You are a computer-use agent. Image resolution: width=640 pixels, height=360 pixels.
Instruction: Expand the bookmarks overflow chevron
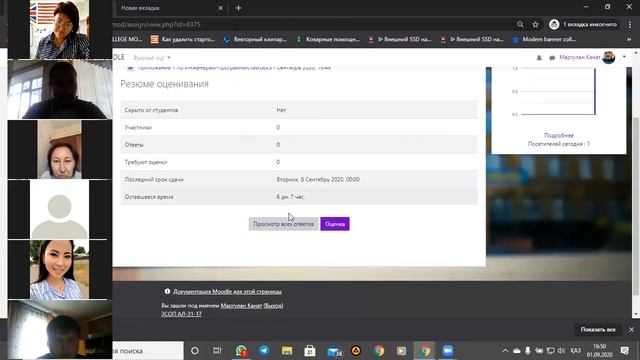629,39
